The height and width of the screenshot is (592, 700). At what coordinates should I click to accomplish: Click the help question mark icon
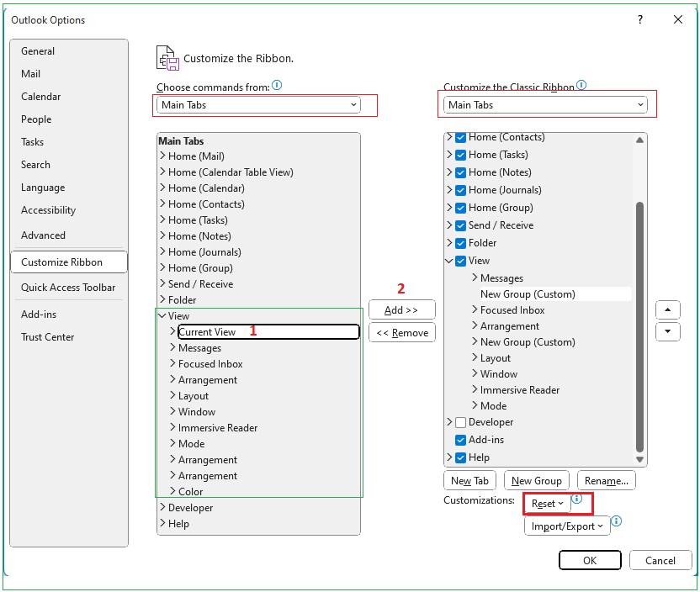pos(640,19)
